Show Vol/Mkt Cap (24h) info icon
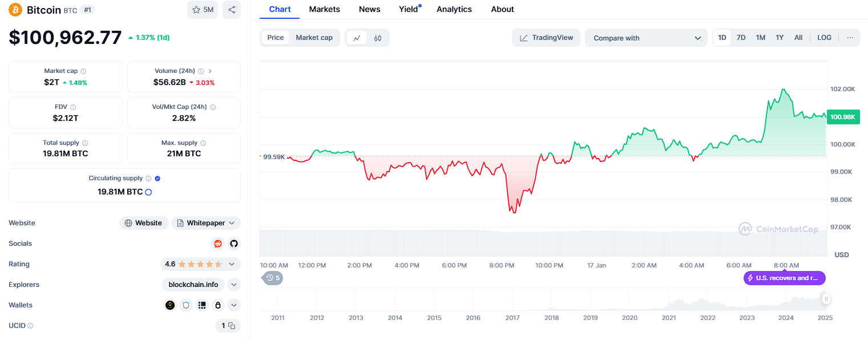Screen dimensions: 868x340 click(213, 107)
